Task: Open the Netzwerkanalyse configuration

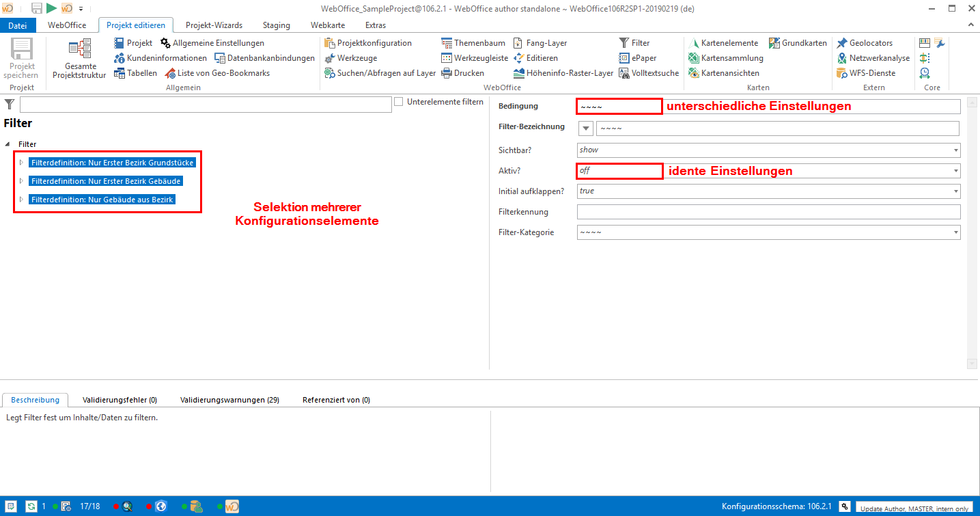Action: tap(874, 57)
